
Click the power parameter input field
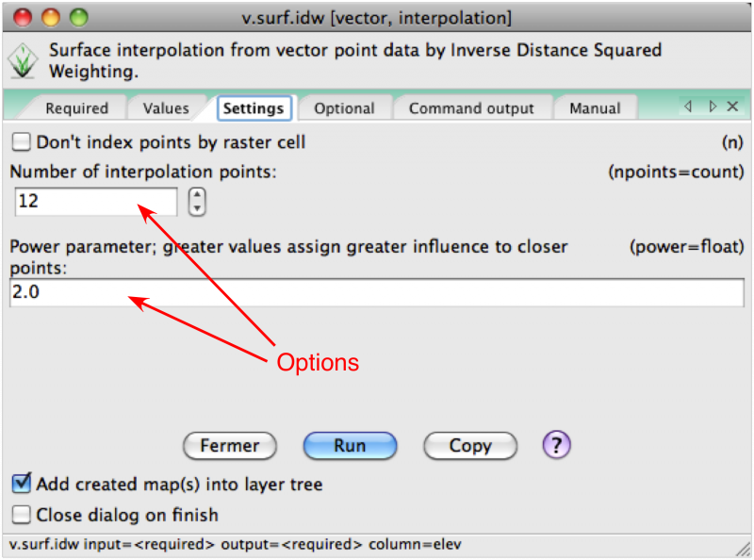click(377, 293)
